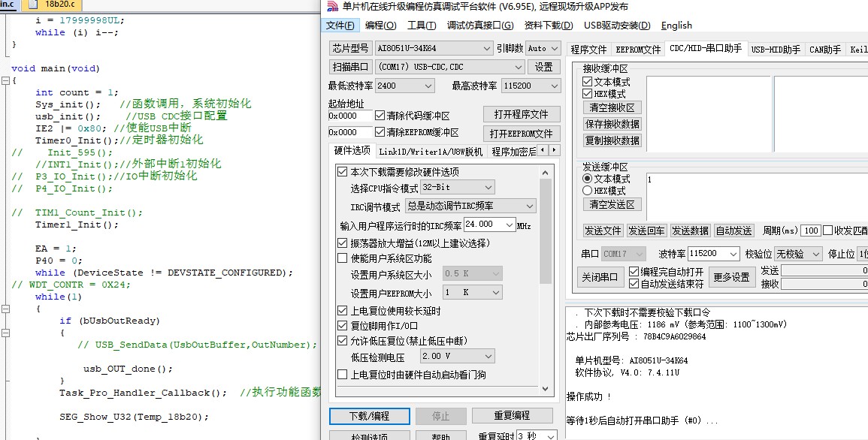Open the 设置用户EEPROM大小 1 K dropdown
Viewport: 868px width, 440px height.
(472, 292)
